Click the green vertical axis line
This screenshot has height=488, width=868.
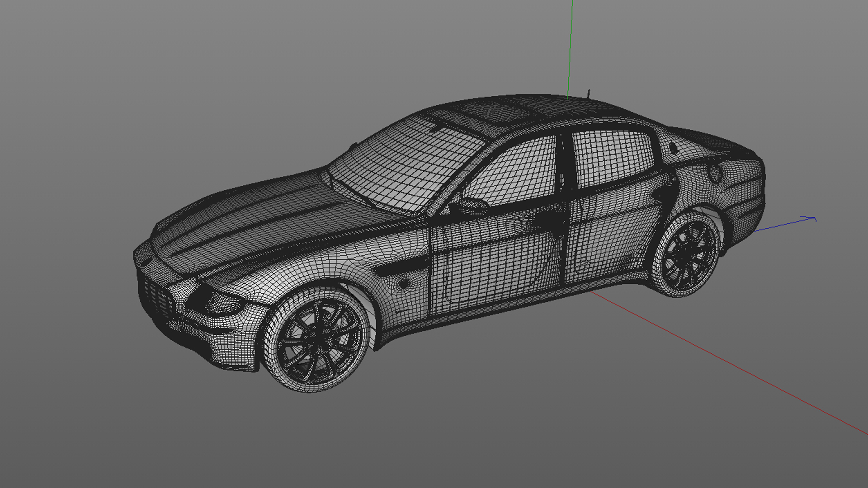571,45
